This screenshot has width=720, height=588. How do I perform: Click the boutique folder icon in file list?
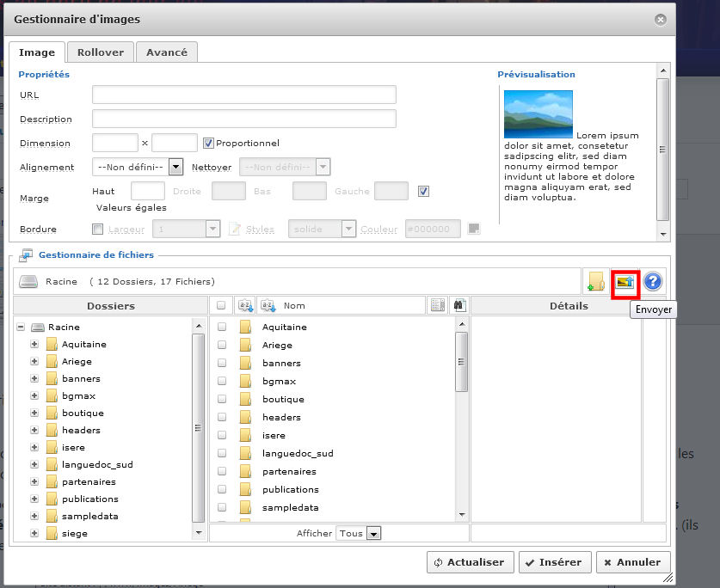coord(246,400)
